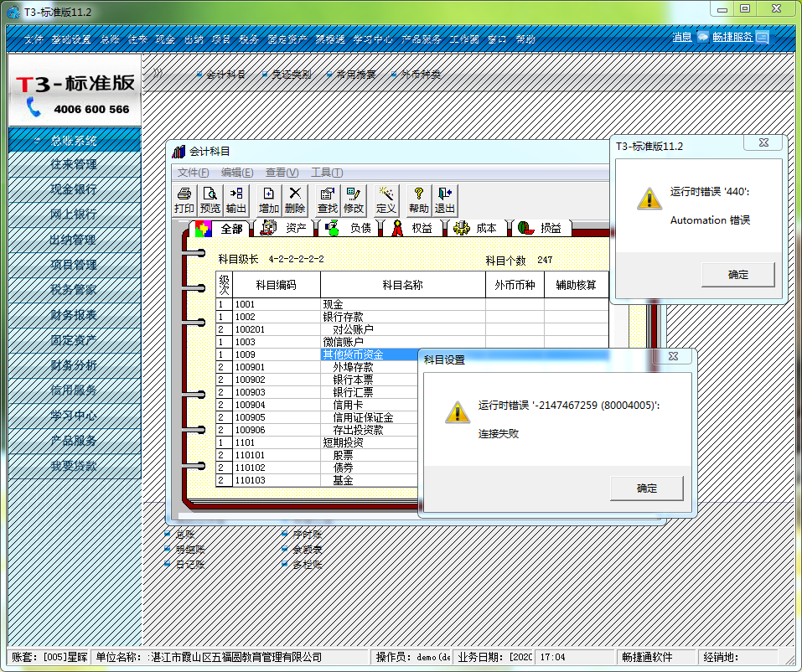Select 现金银行 in the left sidebar

(x=75, y=189)
